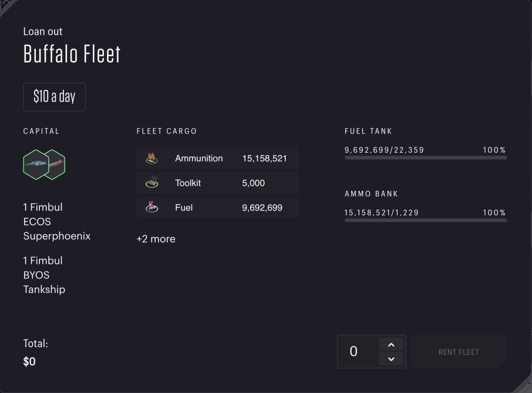Select the Loan out label

click(x=42, y=31)
